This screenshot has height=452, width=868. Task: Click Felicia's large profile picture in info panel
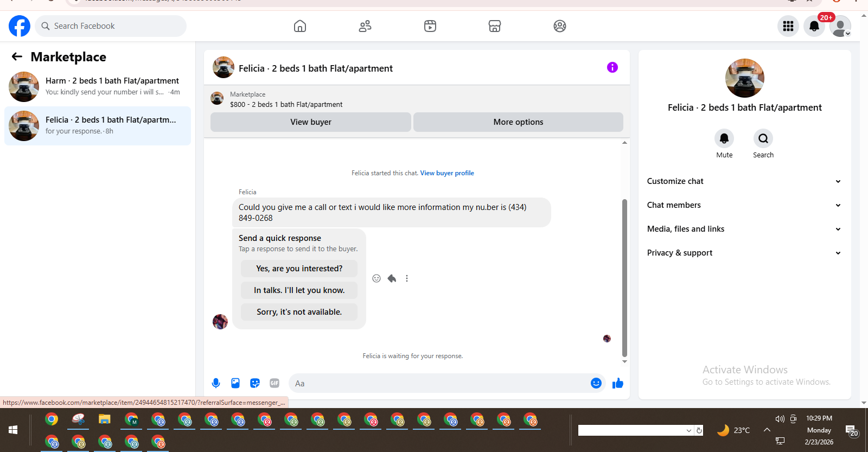click(x=745, y=78)
